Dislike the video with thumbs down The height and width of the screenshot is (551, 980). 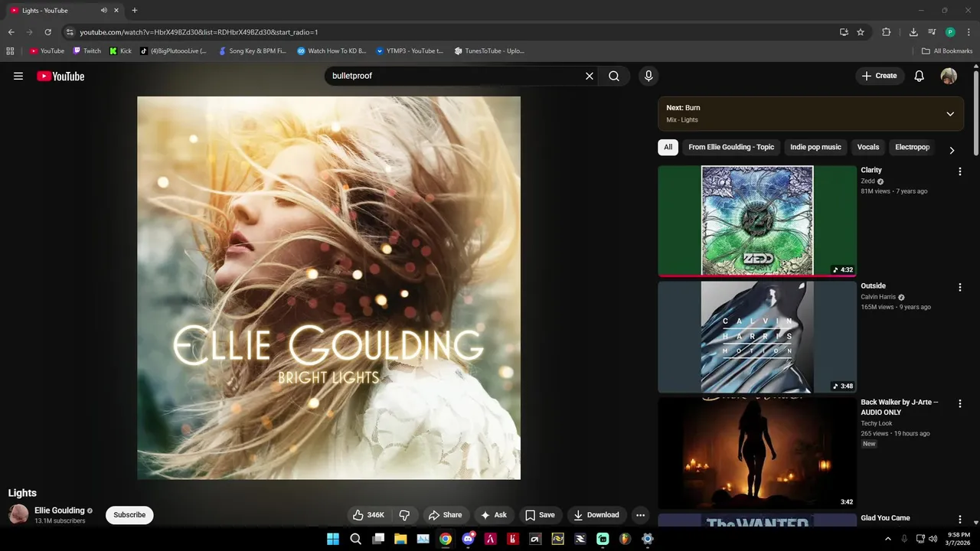pos(404,515)
